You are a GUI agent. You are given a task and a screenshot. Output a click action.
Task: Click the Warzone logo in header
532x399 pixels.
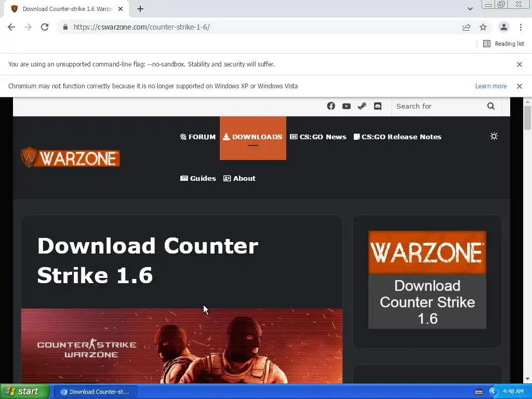pos(70,157)
